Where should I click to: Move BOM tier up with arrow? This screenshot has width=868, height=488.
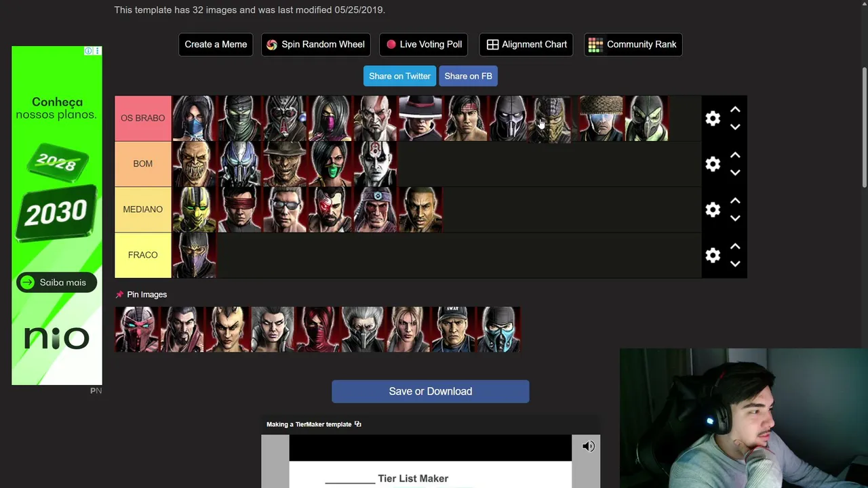[735, 155]
